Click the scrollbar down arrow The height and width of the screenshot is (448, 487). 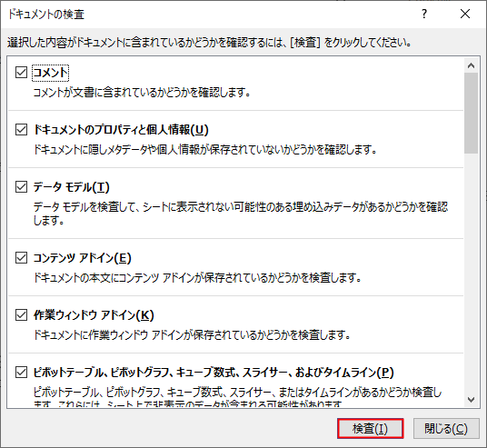pos(472,400)
